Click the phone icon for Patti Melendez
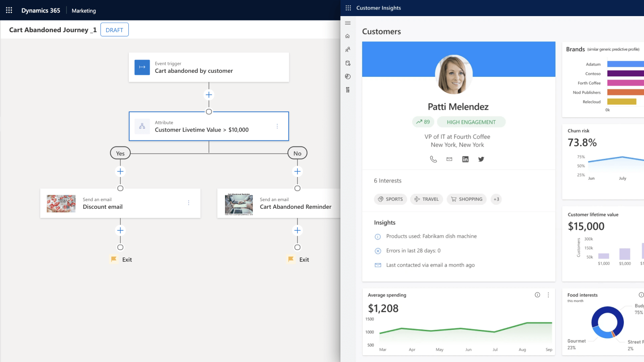The image size is (644, 362). pos(433,159)
